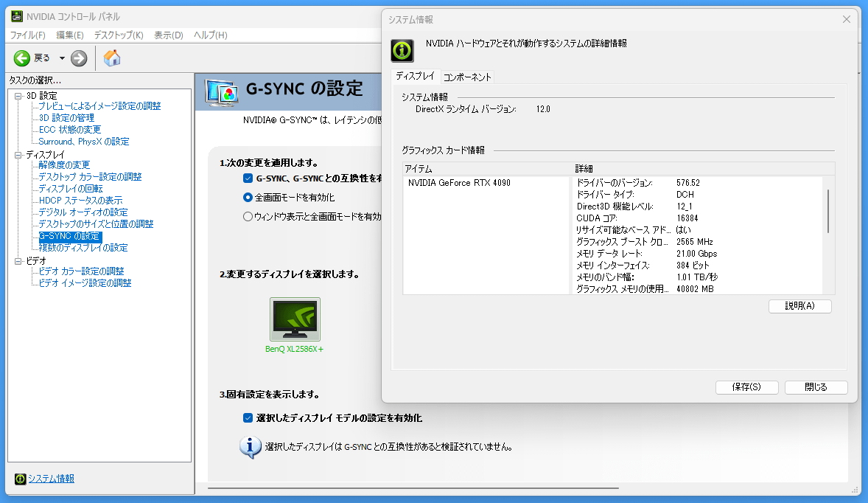Click the メモリのバンド幅 value 1.01 TB/秒
This screenshot has width=868, height=503.
pyautogui.click(x=697, y=277)
